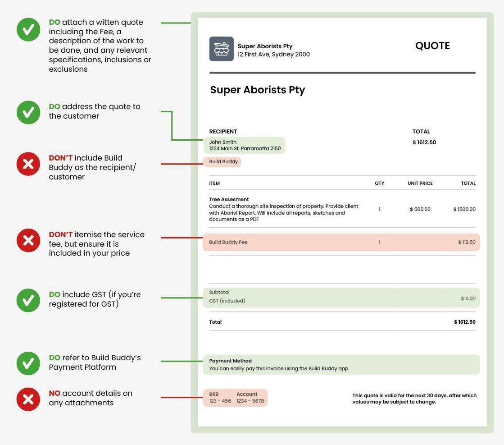
Task: Click the red X beside 'NO account details'
Action: [x=28, y=399]
